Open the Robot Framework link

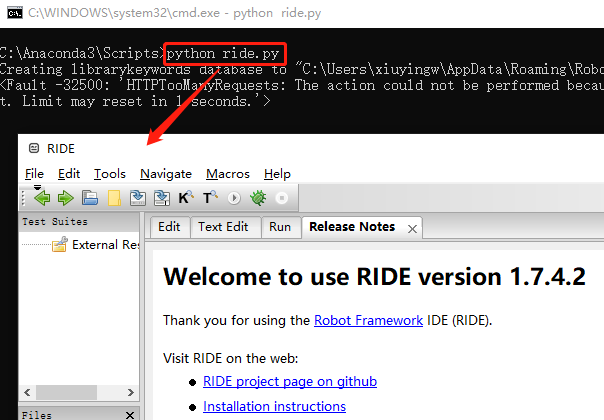368,320
